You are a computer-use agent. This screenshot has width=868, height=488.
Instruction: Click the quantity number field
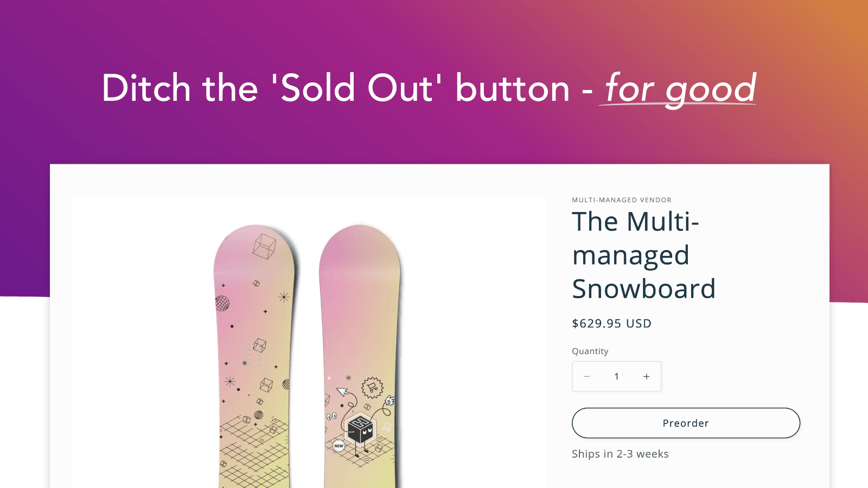click(616, 376)
